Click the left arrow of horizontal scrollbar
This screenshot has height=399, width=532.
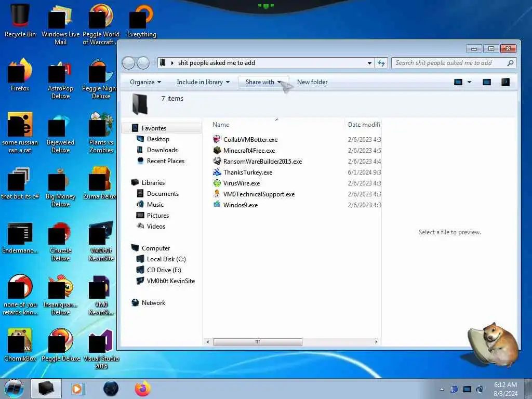click(x=208, y=342)
